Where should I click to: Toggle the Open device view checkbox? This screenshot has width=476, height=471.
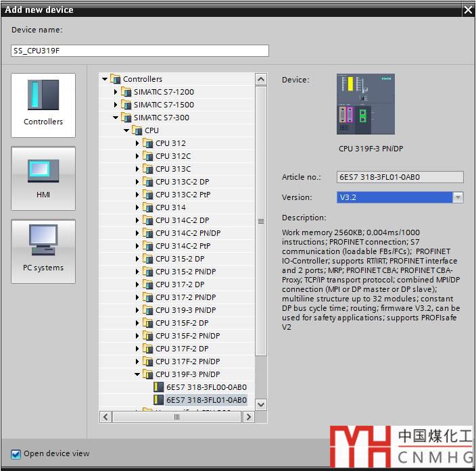click(x=16, y=453)
